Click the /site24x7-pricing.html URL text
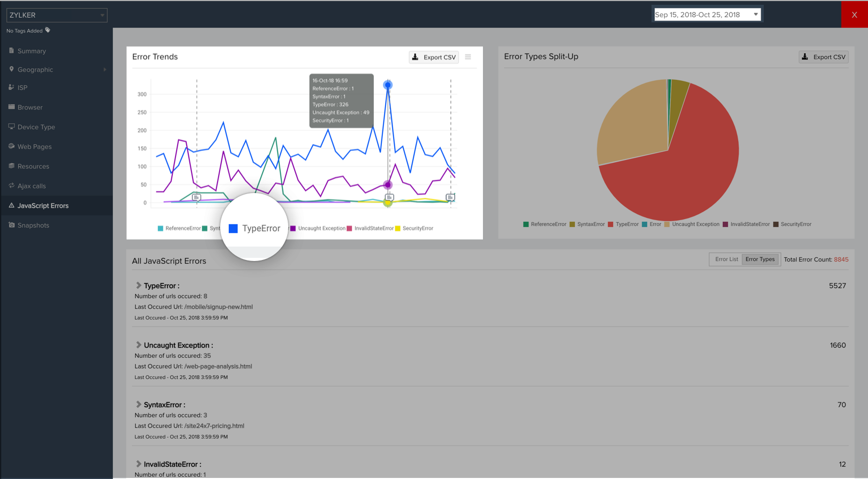 [214, 426]
